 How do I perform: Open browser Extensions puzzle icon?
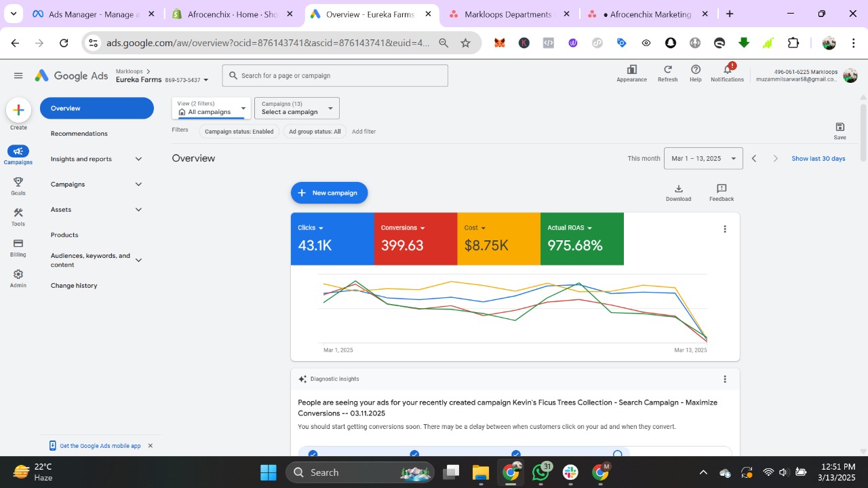793,43
